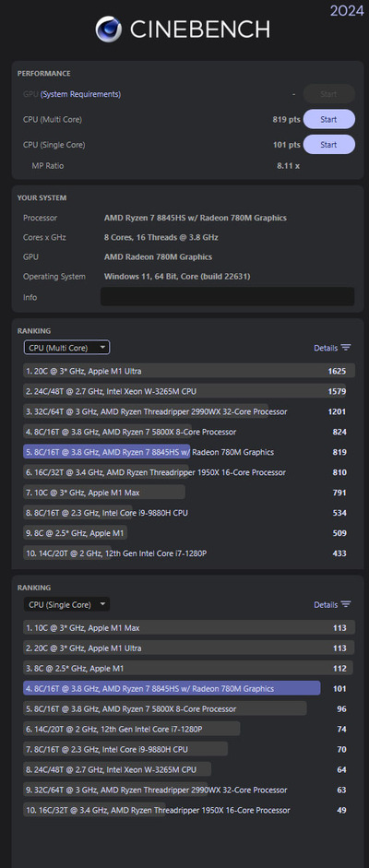369x868 pixels.
Task: Click the Cinebench sphere logo icon
Action: 109,29
